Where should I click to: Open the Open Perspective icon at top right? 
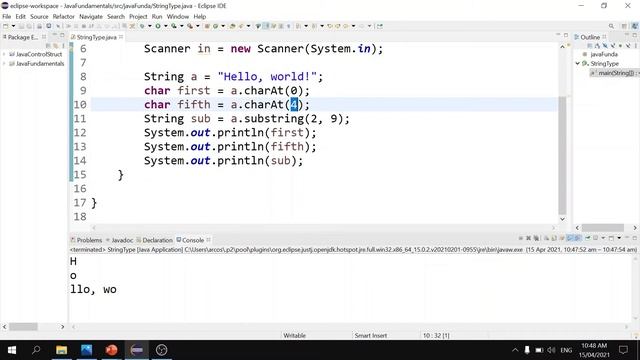point(624,26)
